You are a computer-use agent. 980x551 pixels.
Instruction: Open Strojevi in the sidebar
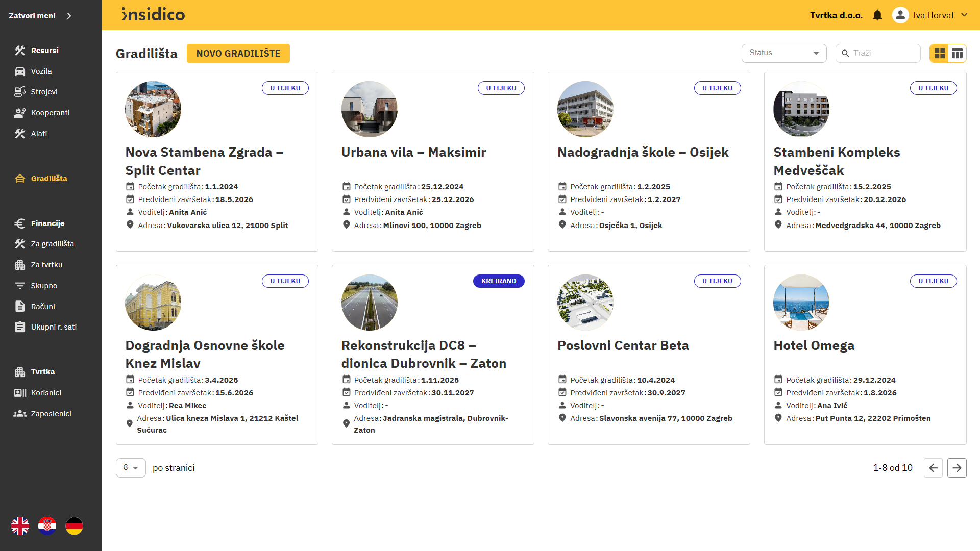(44, 92)
